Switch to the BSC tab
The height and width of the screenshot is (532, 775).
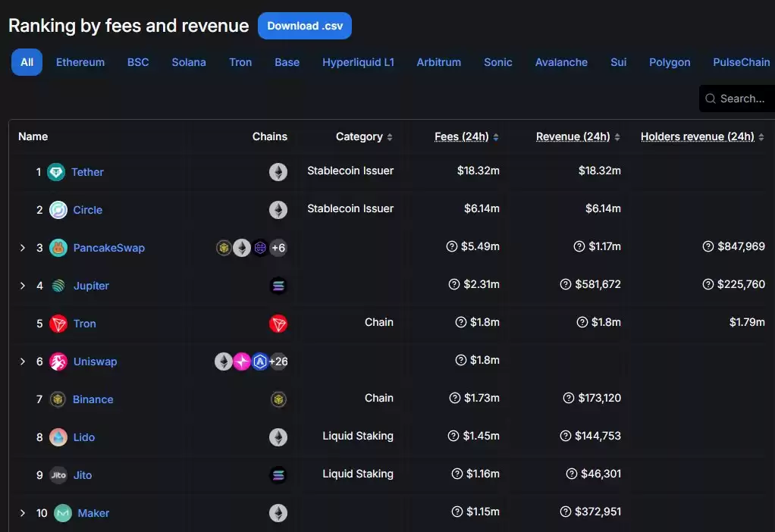pos(138,62)
